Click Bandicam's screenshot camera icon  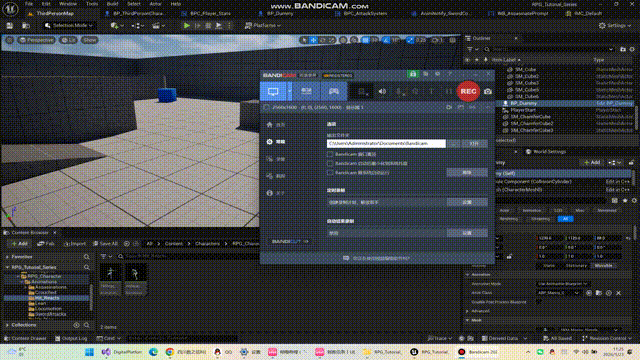(x=488, y=91)
